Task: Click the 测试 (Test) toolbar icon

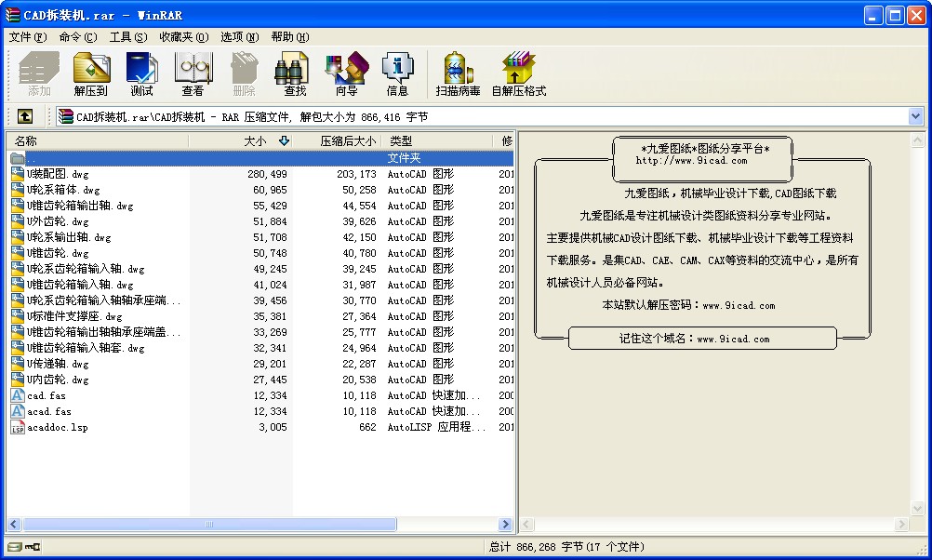Action: 142,73
